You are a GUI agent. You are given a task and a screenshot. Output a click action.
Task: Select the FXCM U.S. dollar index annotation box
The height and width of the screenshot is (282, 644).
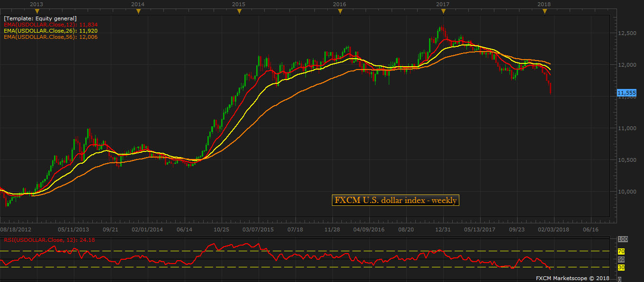pos(395,201)
